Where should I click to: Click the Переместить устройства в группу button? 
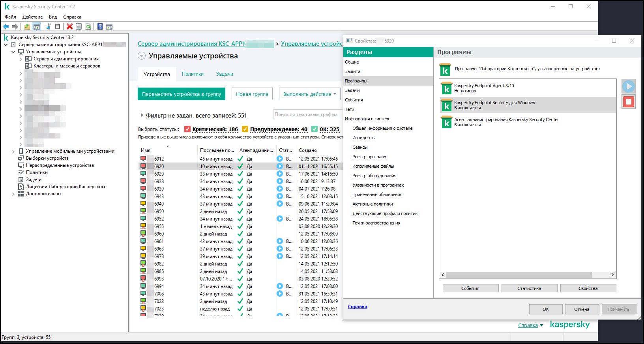pyautogui.click(x=182, y=94)
